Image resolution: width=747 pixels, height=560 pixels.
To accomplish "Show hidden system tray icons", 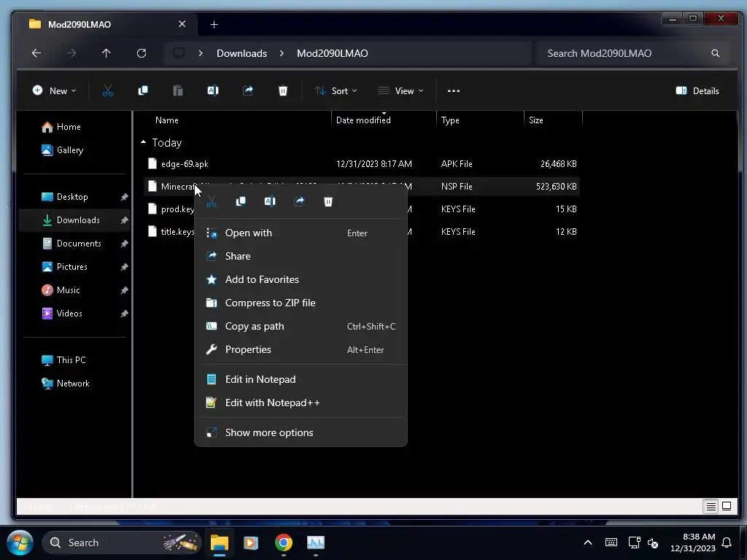I will click(x=588, y=542).
